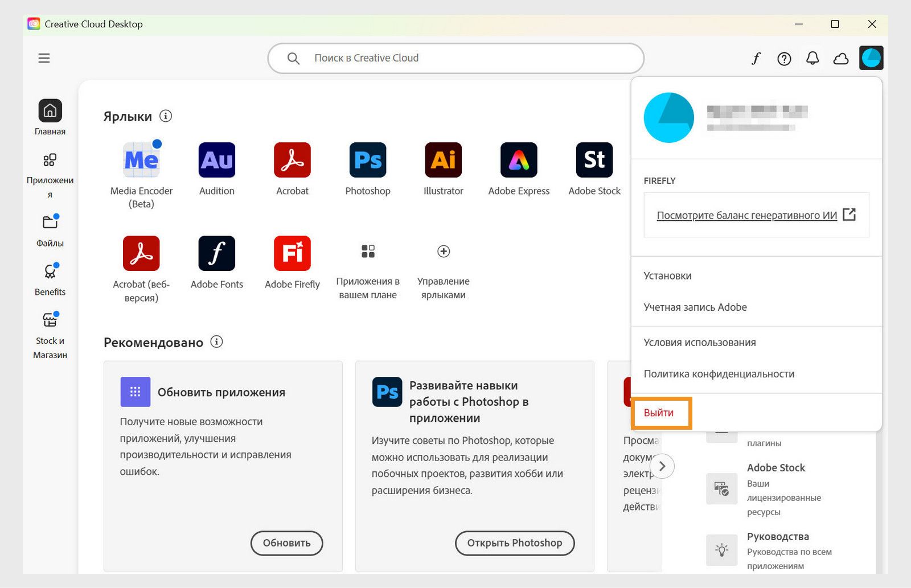Open the hamburger menu
This screenshot has width=911, height=588.
[44, 58]
